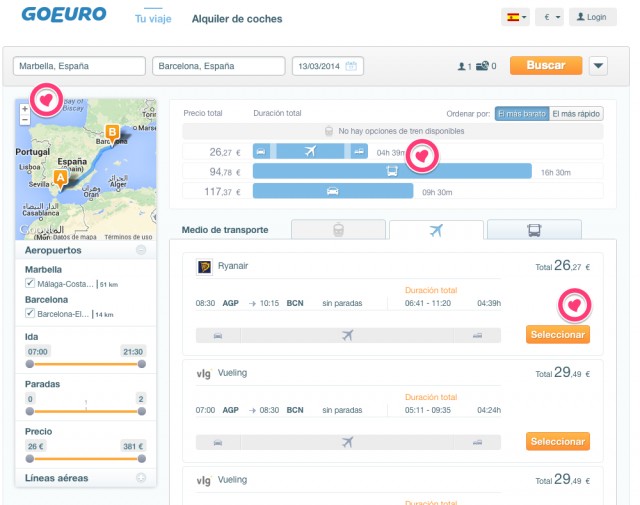Edit the Marbella, España origin field
The width and height of the screenshot is (640, 505).
click(x=79, y=66)
